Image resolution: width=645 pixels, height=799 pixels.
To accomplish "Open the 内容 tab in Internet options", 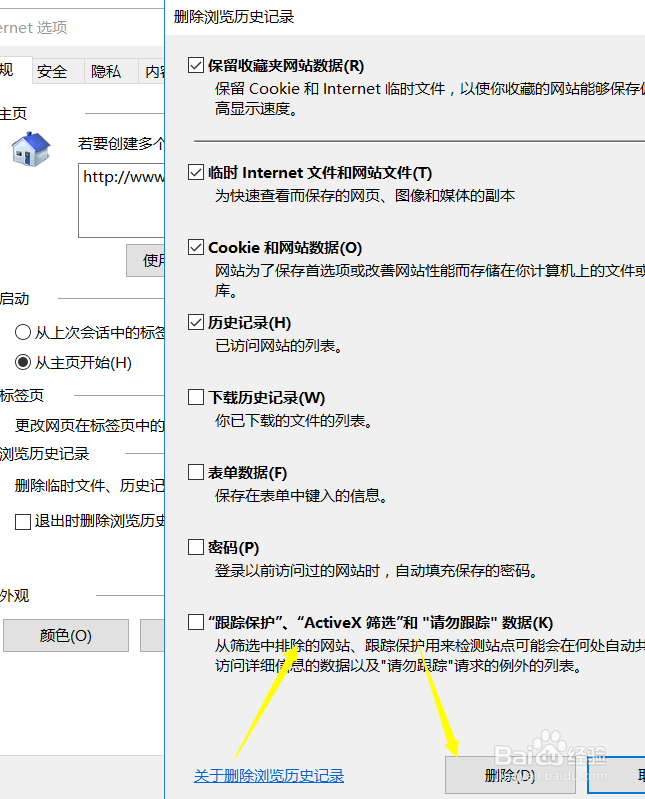I will click(x=153, y=71).
